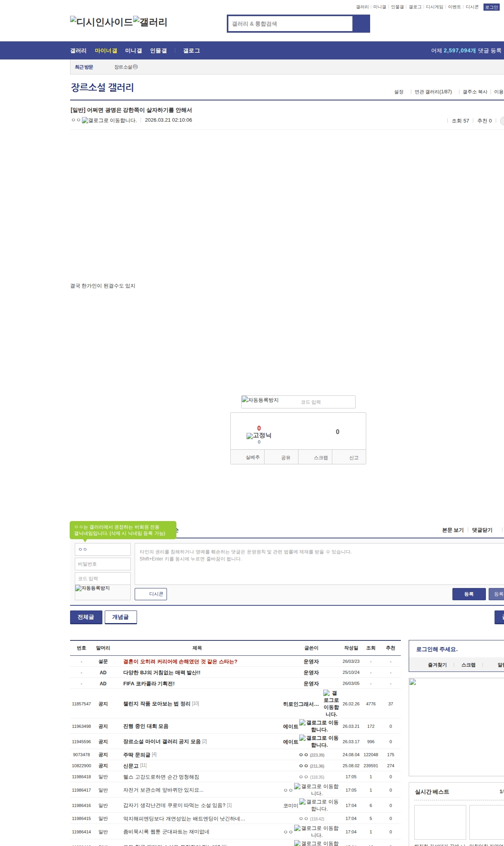Open the post FIFA 코카콜라 기획전!
504x846 pixels.
tap(149, 684)
